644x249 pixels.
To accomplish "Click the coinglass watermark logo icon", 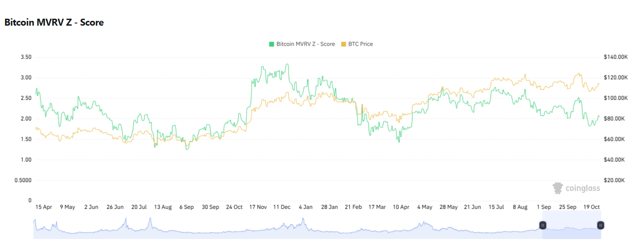I will (558, 188).
